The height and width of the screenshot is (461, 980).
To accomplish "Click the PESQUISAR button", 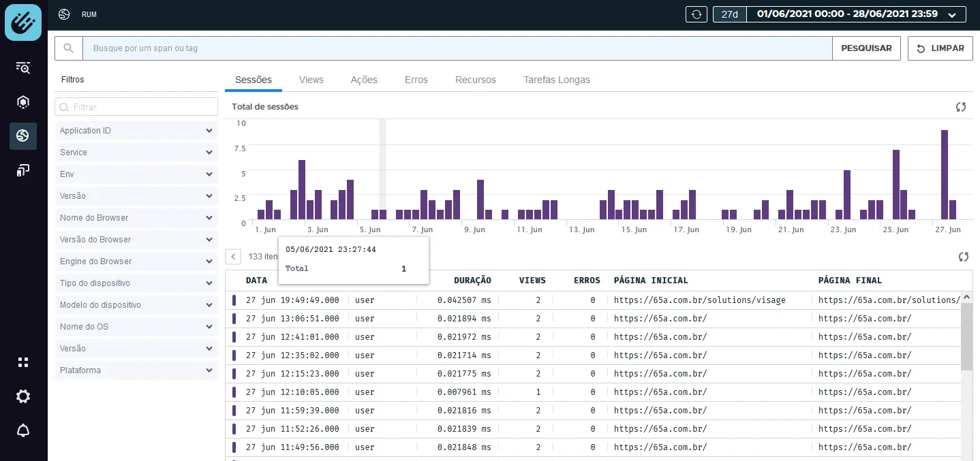I will (x=866, y=48).
